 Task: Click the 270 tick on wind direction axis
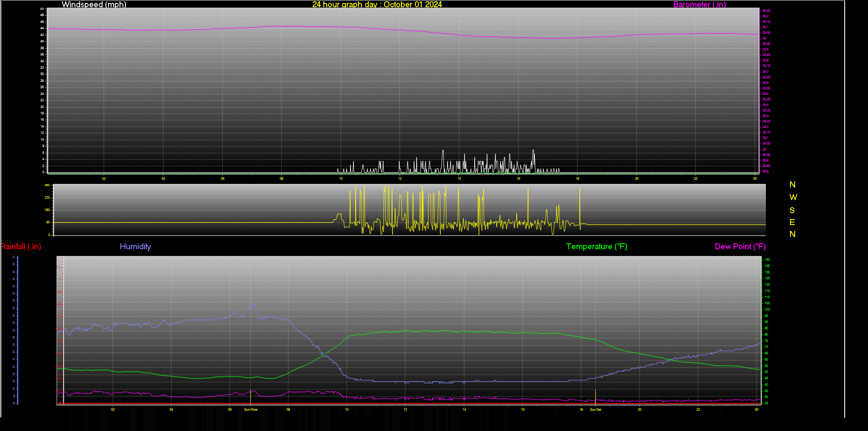[x=47, y=197]
